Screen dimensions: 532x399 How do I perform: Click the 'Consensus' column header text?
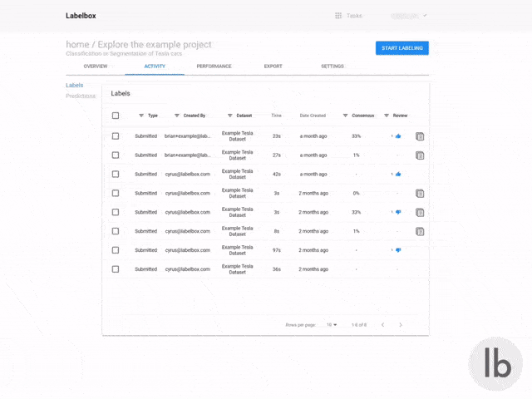pyautogui.click(x=363, y=116)
